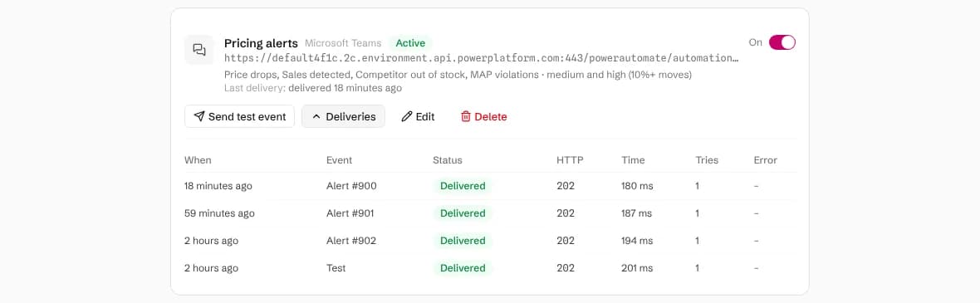Click Delivered badge in Alert #901 row

pyautogui.click(x=463, y=213)
